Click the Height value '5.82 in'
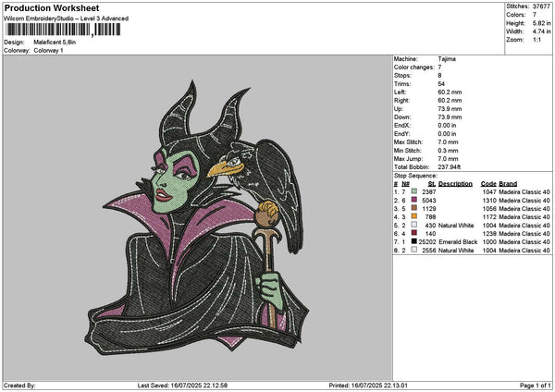Screen dimensions: 555x392 (x=541, y=23)
